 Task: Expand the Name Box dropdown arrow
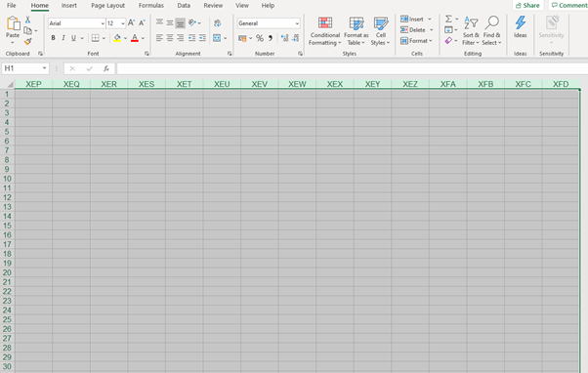click(44, 68)
